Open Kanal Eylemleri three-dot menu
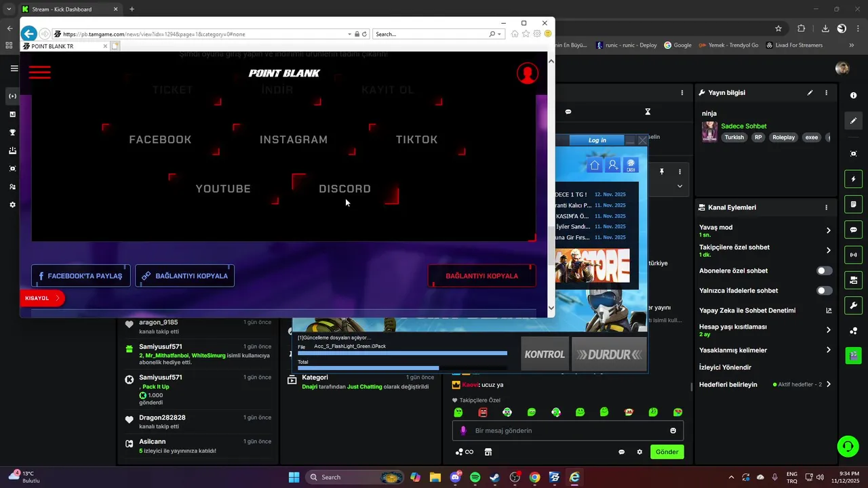The image size is (868, 488). [x=826, y=207]
